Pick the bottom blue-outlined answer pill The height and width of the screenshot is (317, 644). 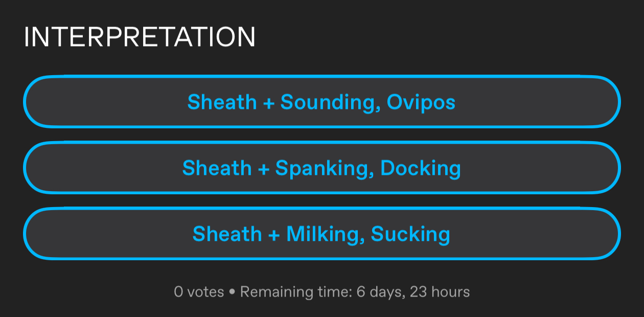(x=321, y=234)
